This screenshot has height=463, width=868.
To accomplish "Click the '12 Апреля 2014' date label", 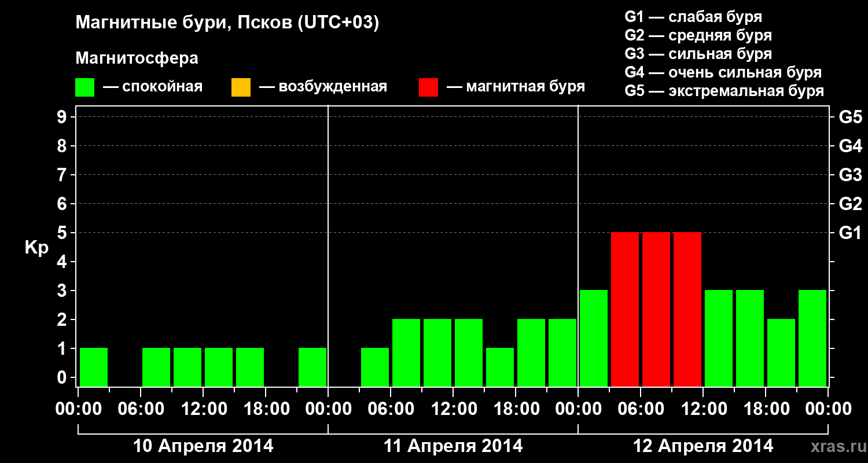I will pyautogui.click(x=703, y=446).
